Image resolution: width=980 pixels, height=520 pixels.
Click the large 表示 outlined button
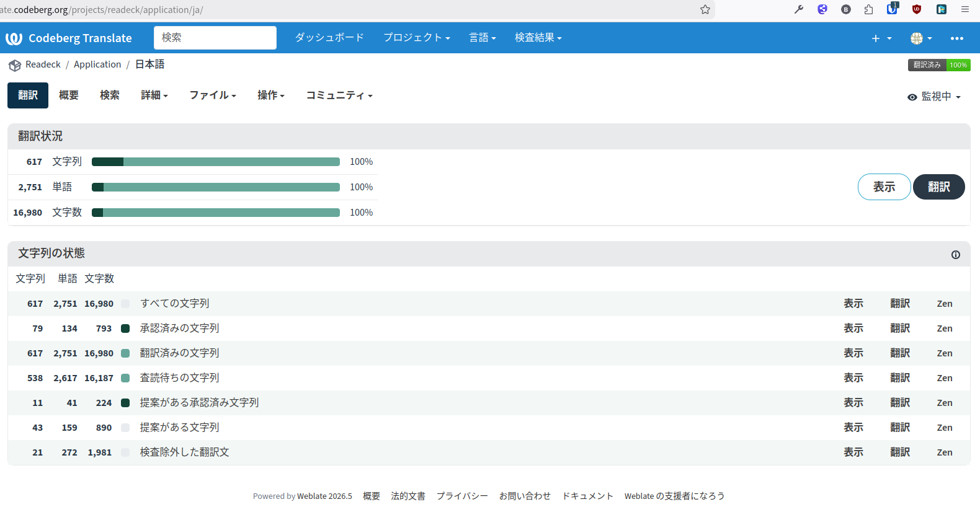point(884,187)
